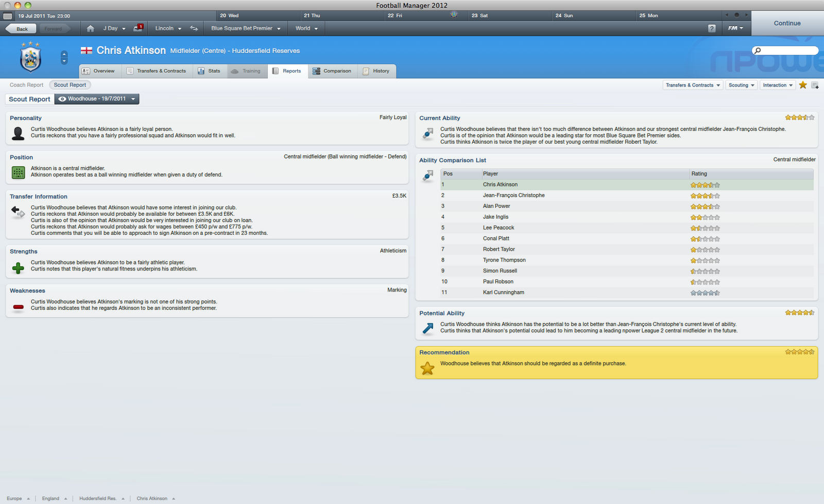824x504 pixels.
Task: Click the calendar icon at top left
Action: coord(8,16)
